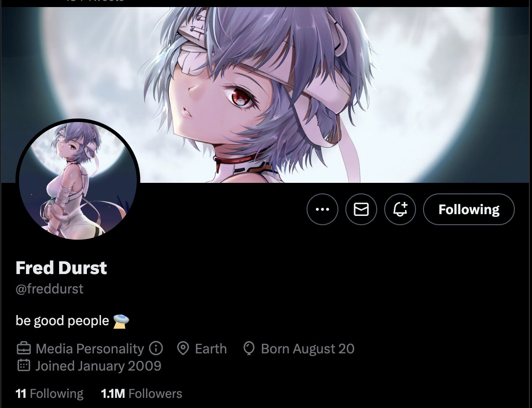Turn on notifications with bell icon
532x408 pixels.
click(x=400, y=209)
